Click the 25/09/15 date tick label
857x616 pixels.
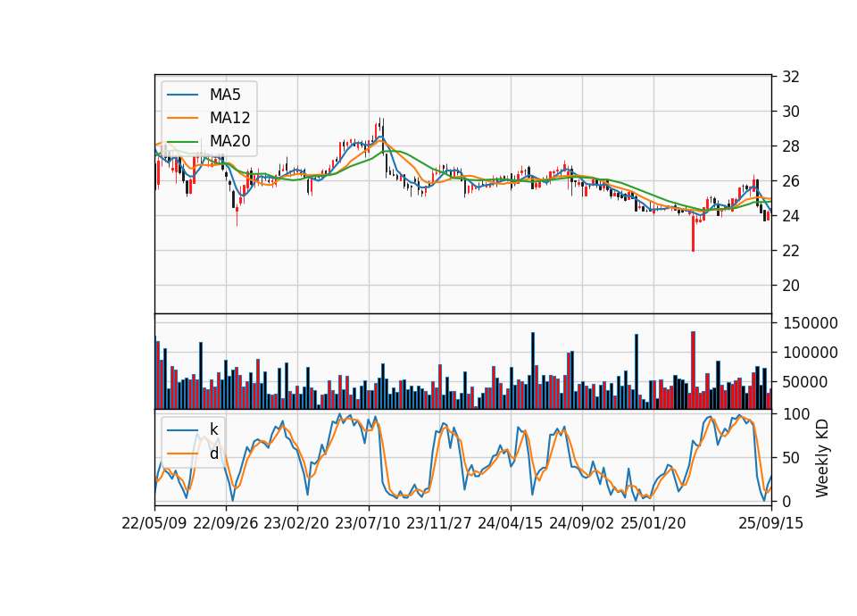point(771,523)
